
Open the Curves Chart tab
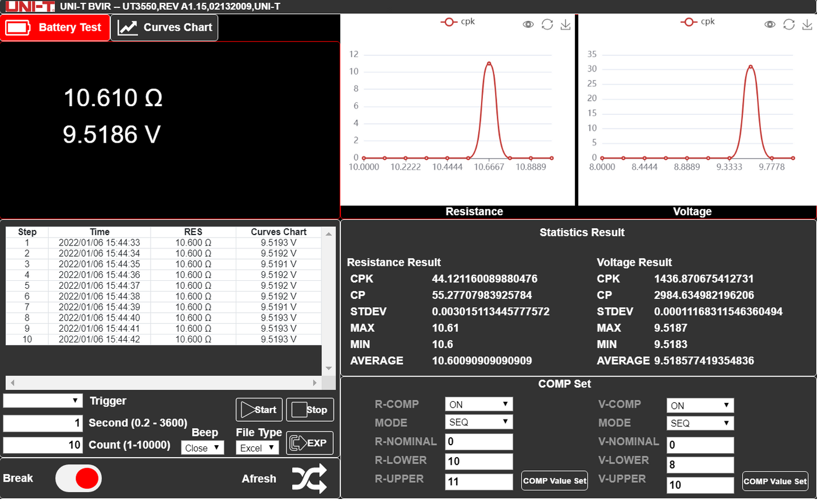[164, 27]
